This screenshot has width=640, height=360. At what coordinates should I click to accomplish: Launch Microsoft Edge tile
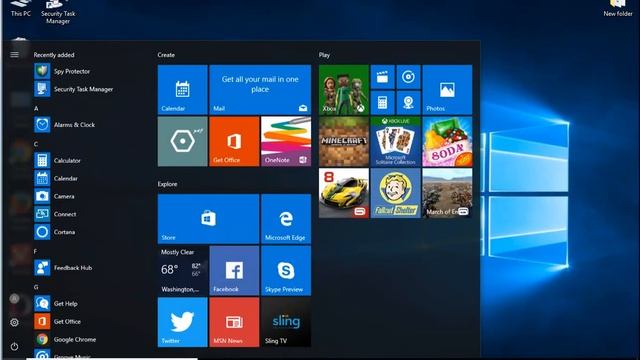coord(286,219)
